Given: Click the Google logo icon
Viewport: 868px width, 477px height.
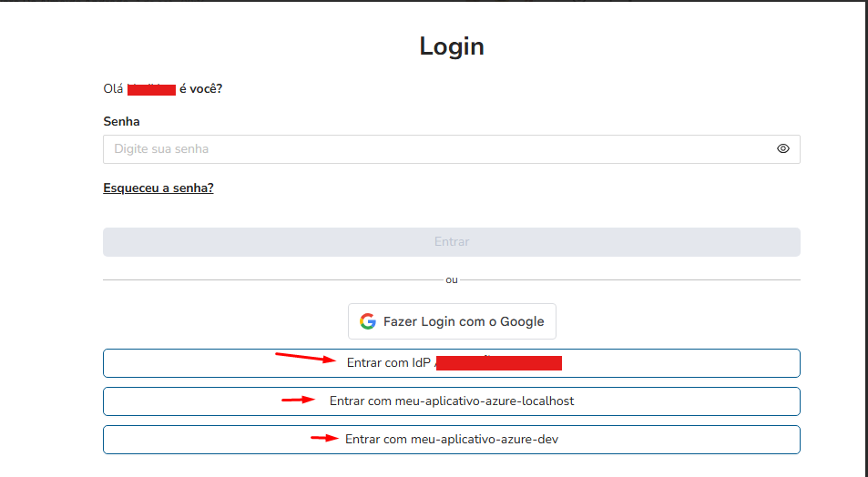Looking at the screenshot, I should (368, 321).
